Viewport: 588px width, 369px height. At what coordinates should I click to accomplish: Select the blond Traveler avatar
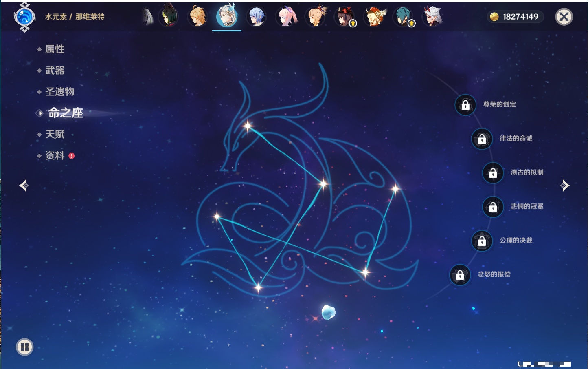pos(197,17)
